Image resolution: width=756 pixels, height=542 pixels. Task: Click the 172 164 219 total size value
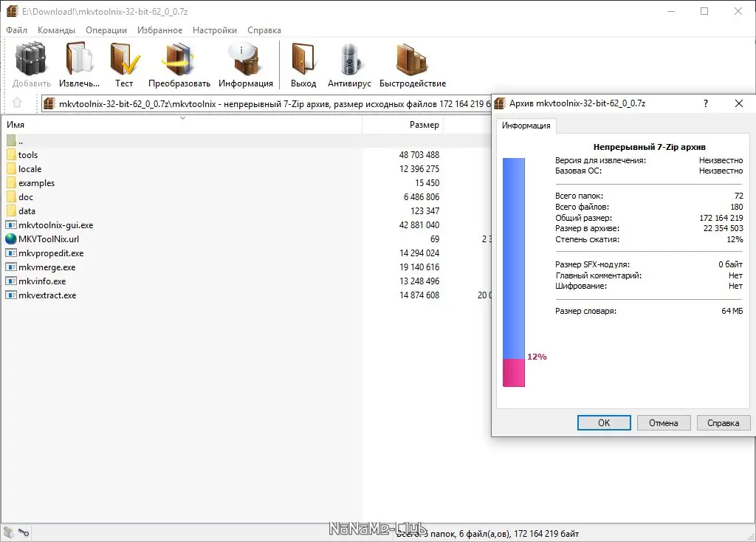click(x=721, y=218)
